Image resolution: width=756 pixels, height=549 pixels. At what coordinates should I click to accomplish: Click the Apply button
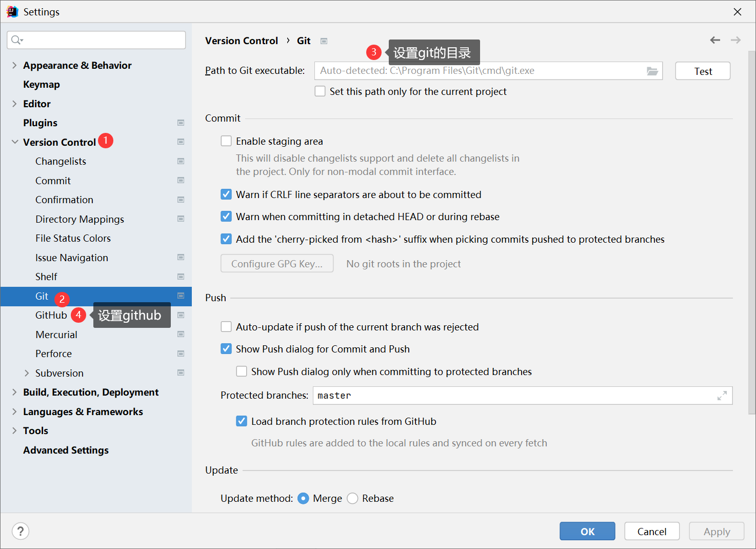[x=717, y=532]
